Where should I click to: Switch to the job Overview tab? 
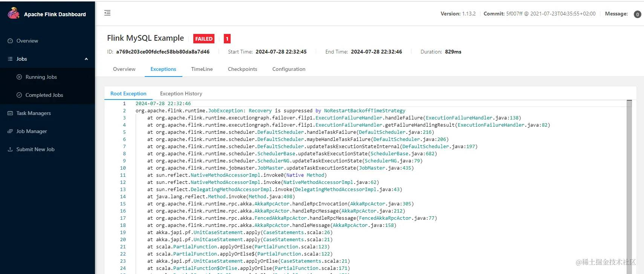pyautogui.click(x=124, y=69)
